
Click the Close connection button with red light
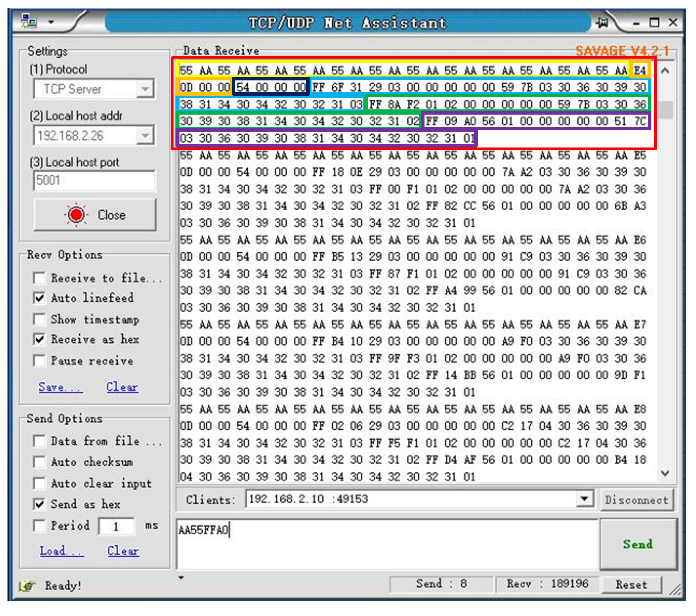[x=95, y=215]
